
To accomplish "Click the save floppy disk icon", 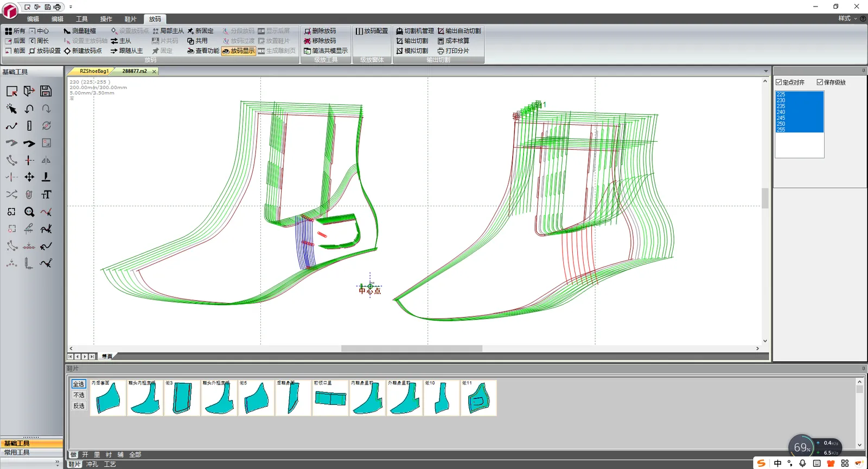I will 46,91.
